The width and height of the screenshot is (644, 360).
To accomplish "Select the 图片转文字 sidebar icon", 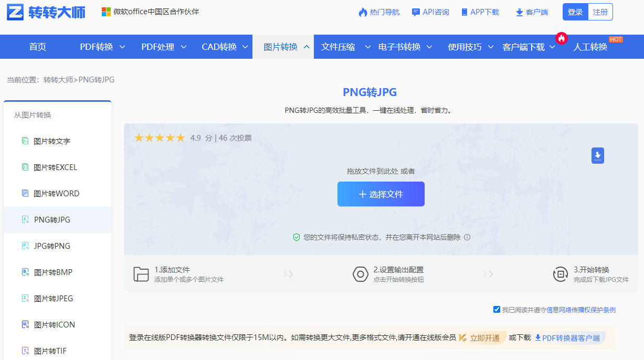I will point(25,140).
